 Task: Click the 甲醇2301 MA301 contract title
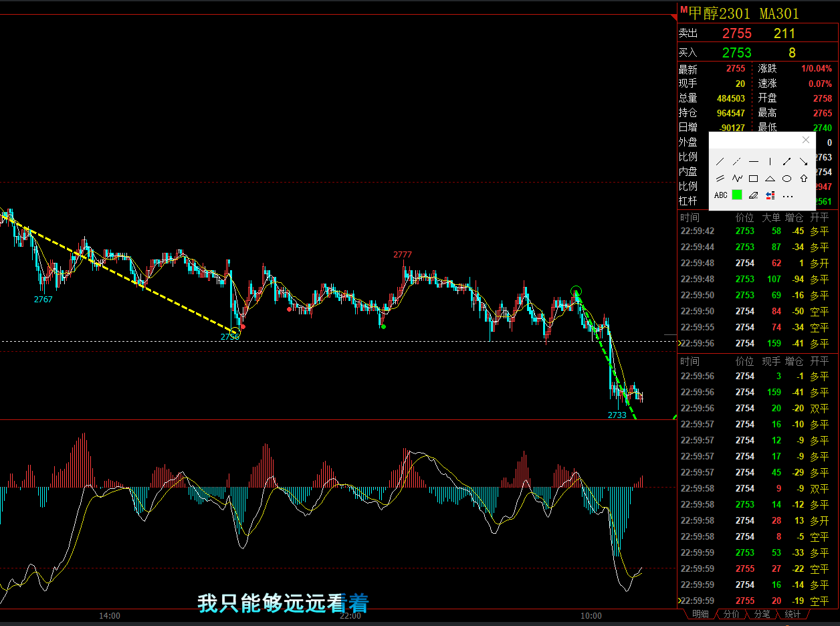(743, 13)
